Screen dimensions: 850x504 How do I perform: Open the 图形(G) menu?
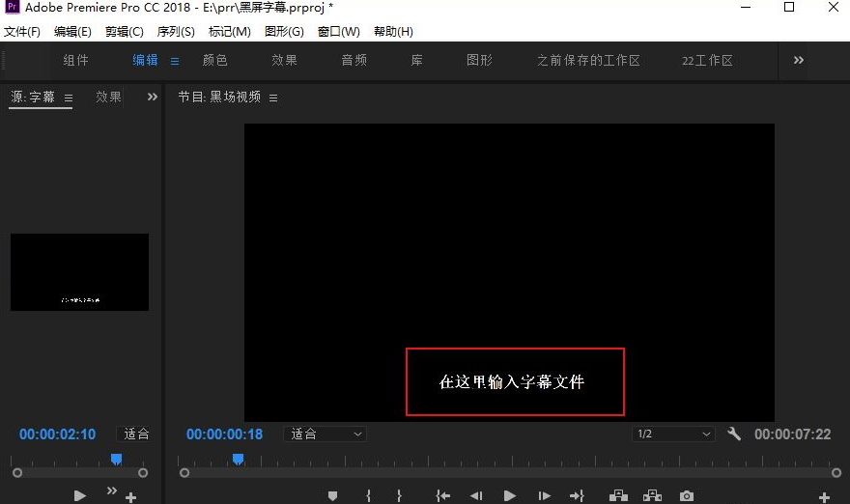pos(284,32)
